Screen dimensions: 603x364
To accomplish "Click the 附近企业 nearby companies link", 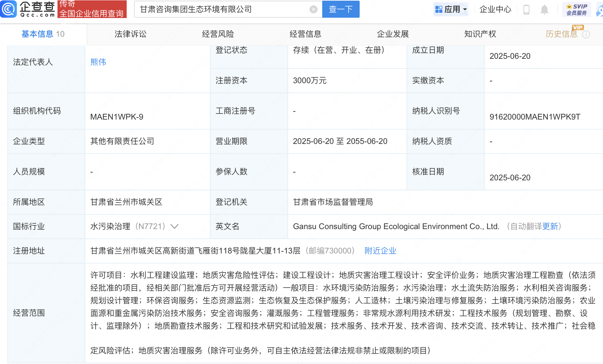I will (380, 250).
